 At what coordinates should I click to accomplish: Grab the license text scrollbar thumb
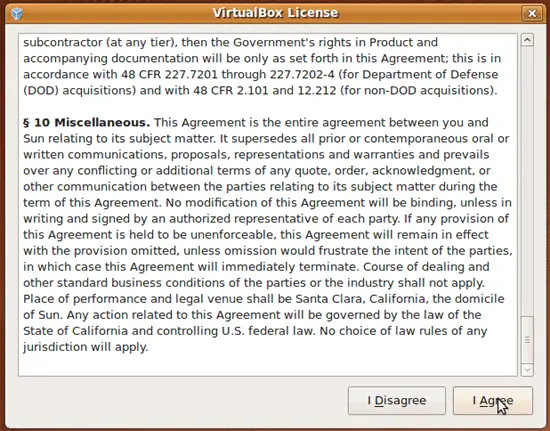(x=527, y=339)
